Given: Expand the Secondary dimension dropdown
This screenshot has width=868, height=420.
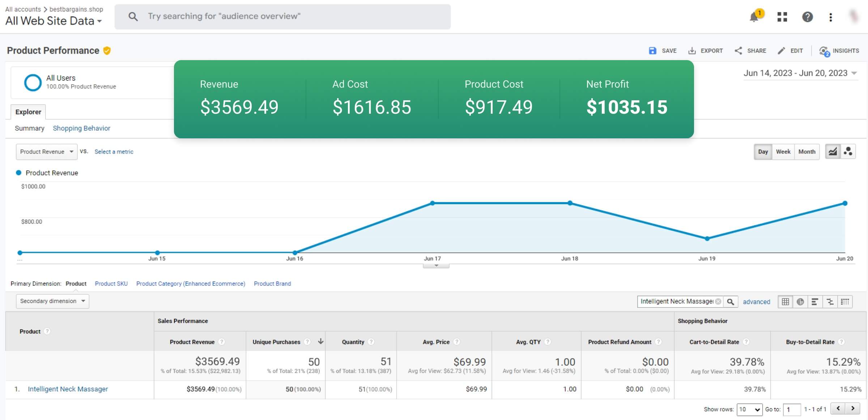Looking at the screenshot, I should tap(52, 301).
